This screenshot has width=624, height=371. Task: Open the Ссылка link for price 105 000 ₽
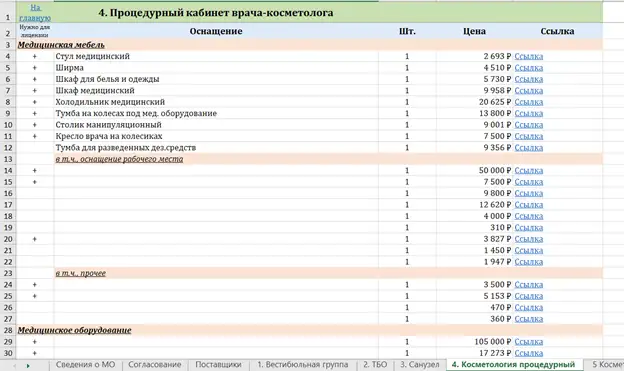528,342
